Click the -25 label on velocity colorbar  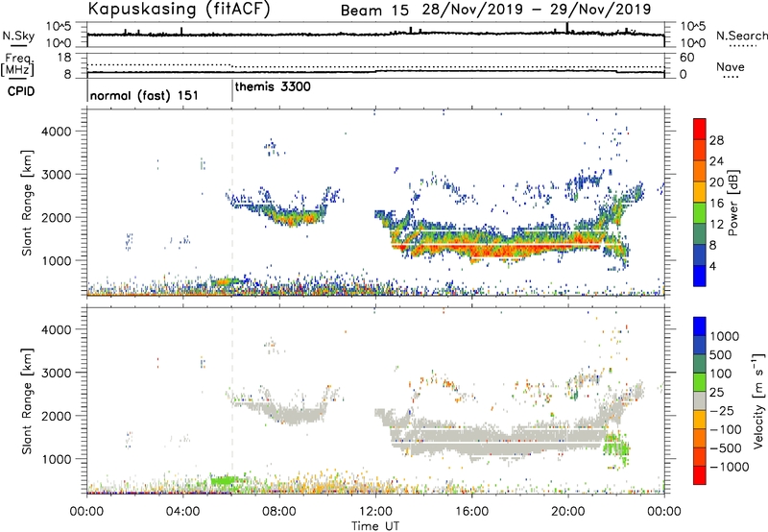click(723, 411)
